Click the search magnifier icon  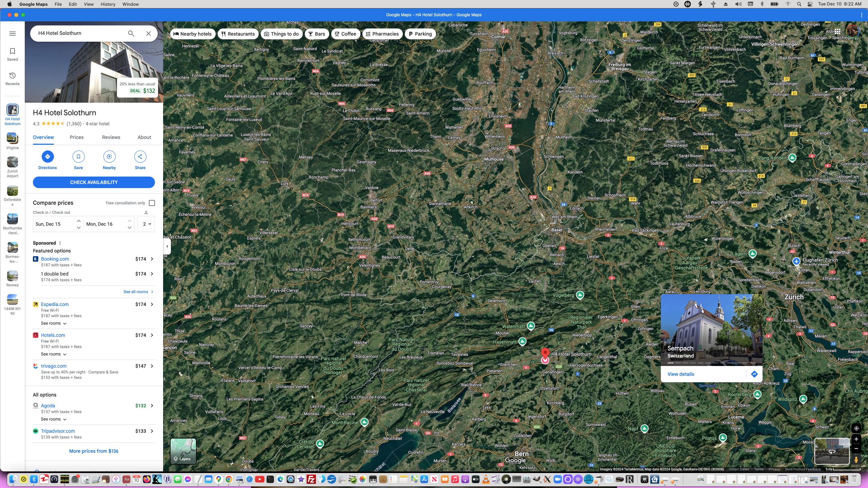pyautogui.click(x=131, y=33)
